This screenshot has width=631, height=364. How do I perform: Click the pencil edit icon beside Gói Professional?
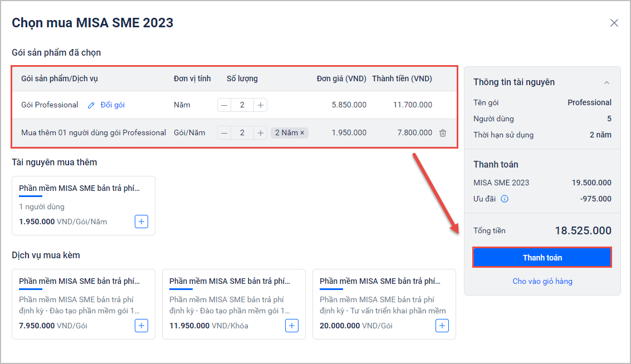[x=91, y=105]
